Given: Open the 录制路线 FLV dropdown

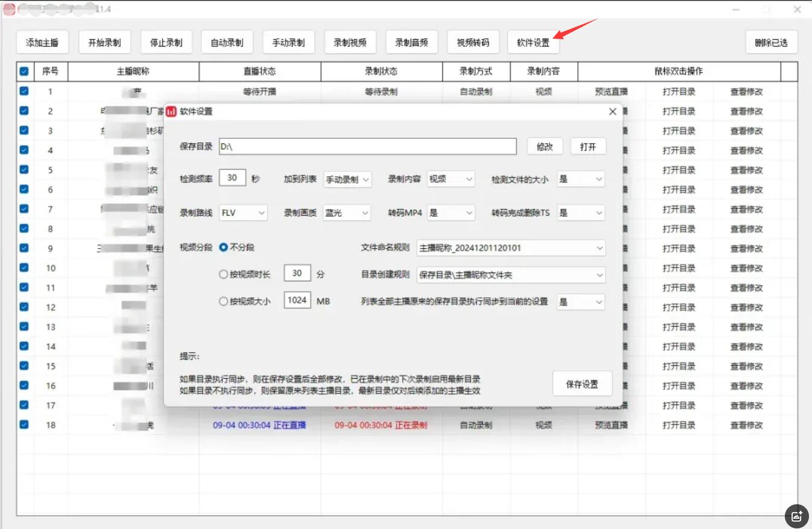Looking at the screenshot, I should tap(243, 213).
